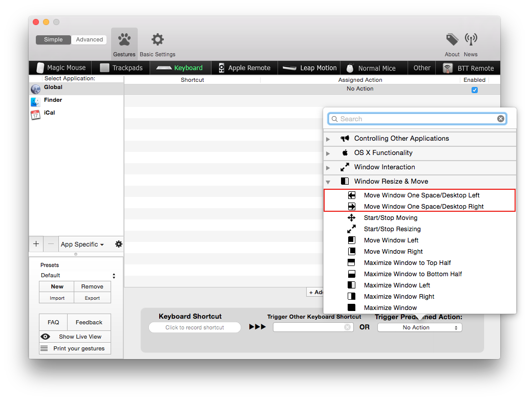The height and width of the screenshot is (400, 532).
Task: Expand the Window Interaction category
Action: (328, 167)
